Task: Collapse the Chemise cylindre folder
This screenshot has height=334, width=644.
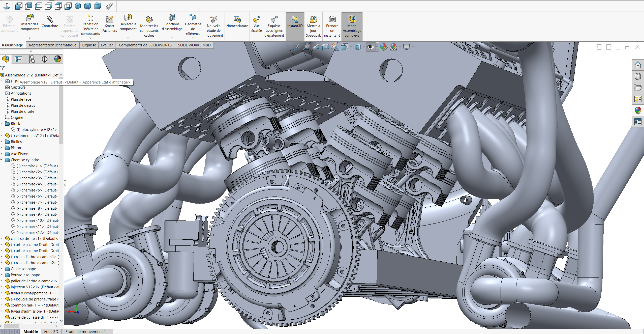Action: [2, 160]
